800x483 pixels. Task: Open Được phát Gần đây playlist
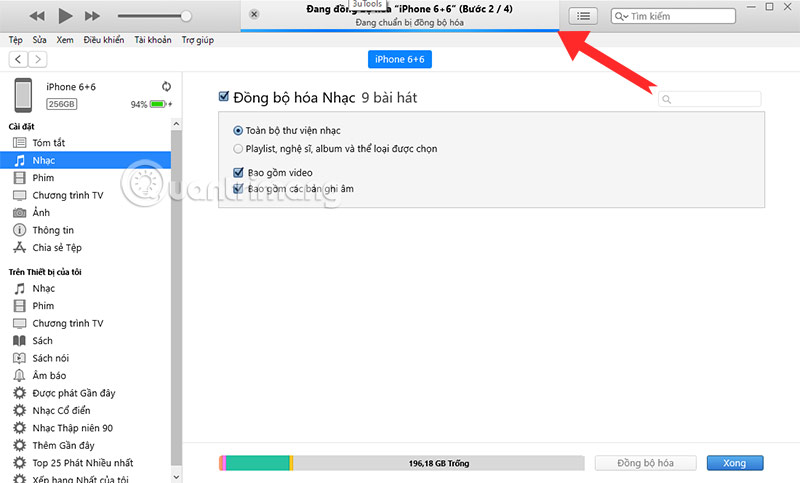(x=86, y=393)
